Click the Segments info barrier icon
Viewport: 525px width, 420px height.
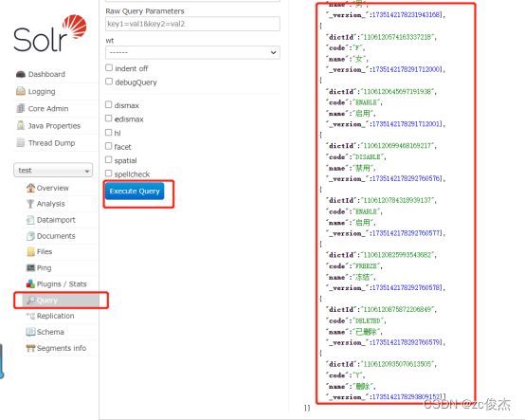coord(30,348)
